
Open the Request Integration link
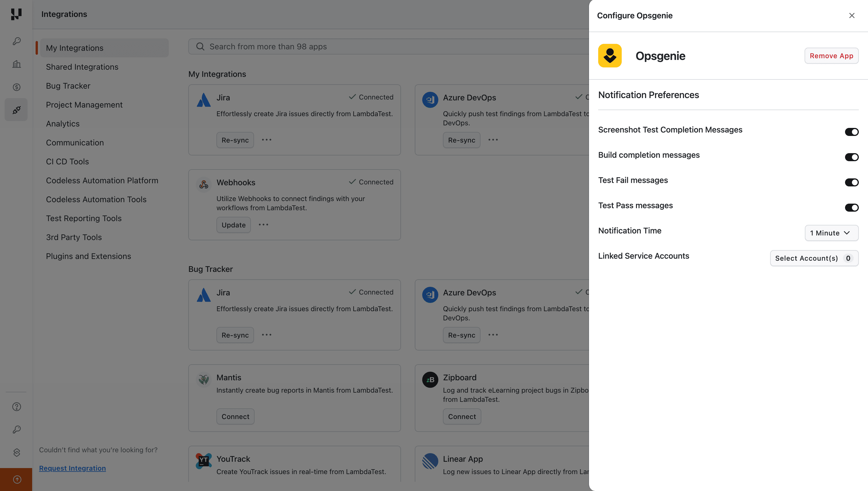(72, 468)
